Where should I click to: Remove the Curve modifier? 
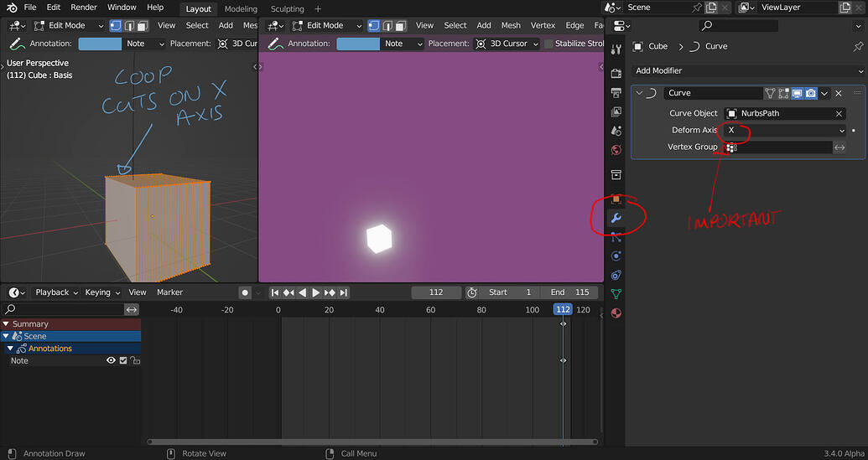click(839, 94)
